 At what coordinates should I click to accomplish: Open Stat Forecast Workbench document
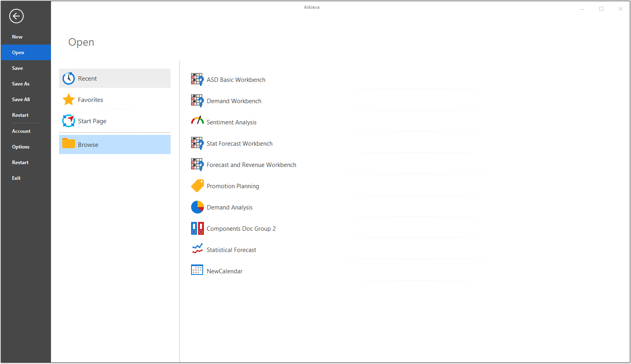click(x=240, y=144)
